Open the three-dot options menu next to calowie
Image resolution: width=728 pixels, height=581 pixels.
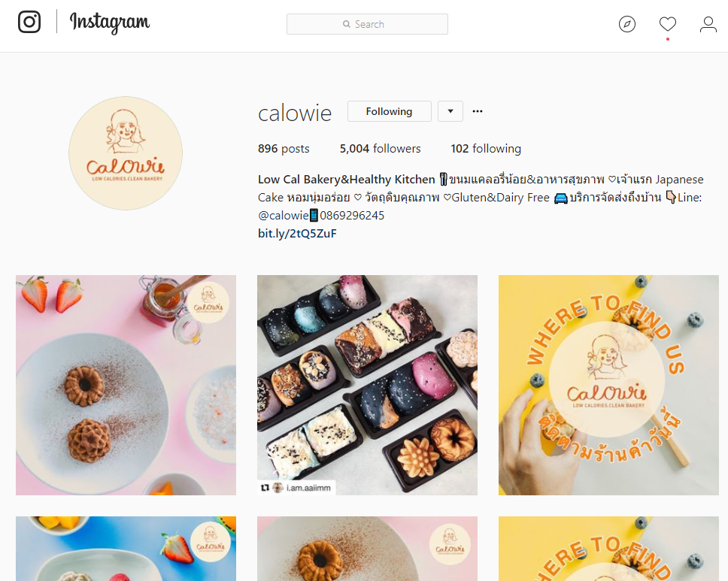[478, 111]
